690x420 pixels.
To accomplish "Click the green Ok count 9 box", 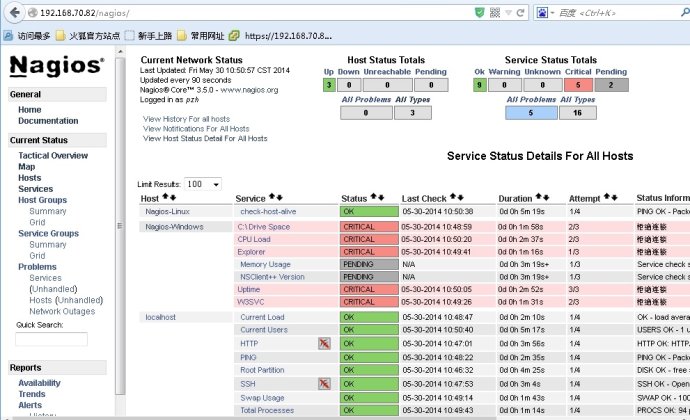I will (x=480, y=85).
